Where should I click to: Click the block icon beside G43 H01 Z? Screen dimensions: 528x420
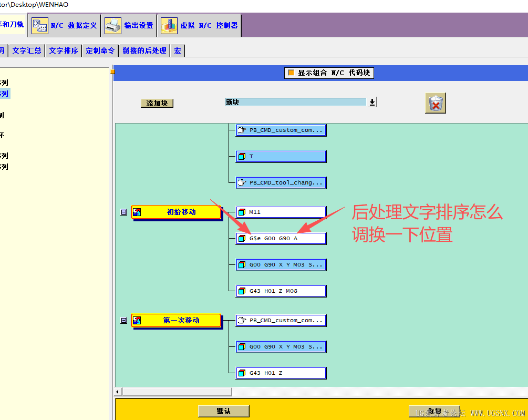click(x=242, y=373)
